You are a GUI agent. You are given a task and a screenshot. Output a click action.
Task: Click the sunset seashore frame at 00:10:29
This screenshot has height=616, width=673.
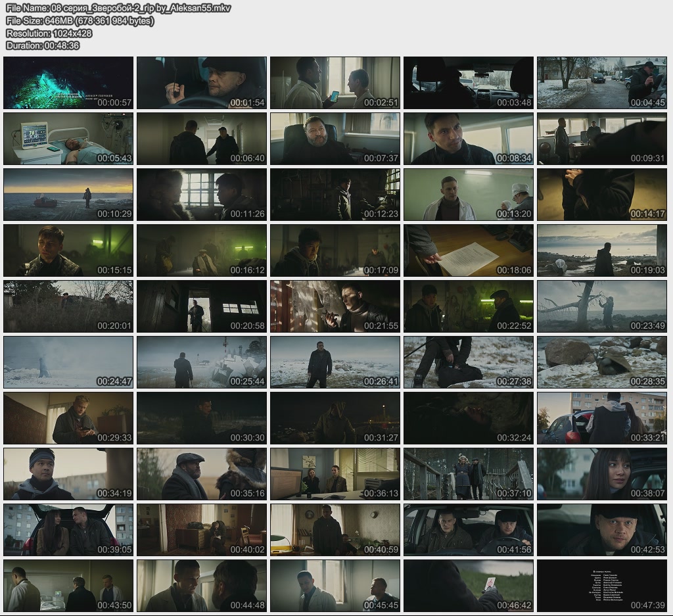68,195
